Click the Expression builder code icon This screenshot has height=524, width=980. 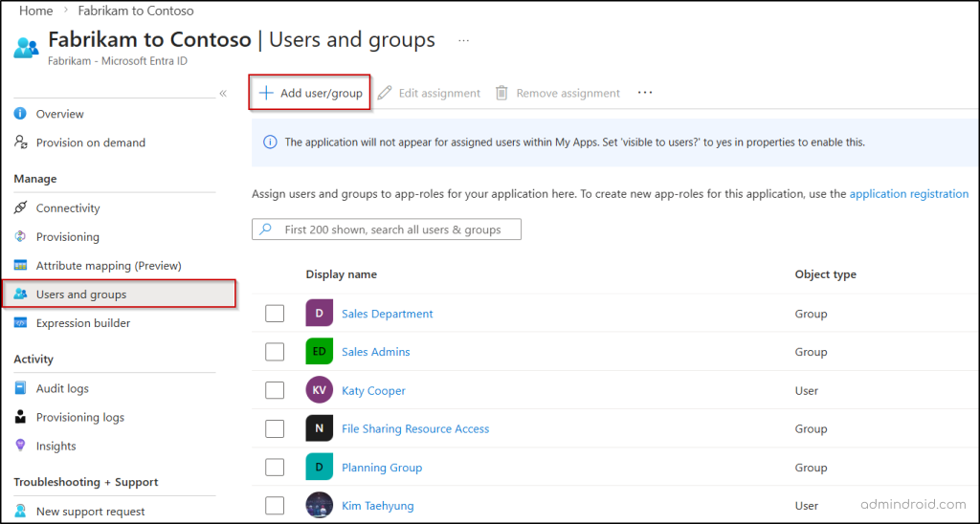click(x=21, y=323)
